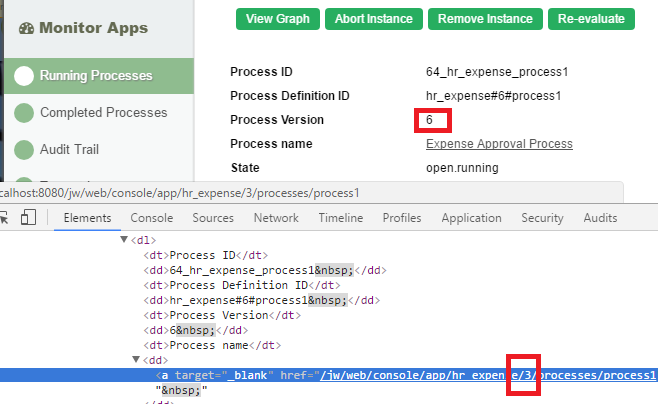
Task: Open the Network tab
Action: click(276, 218)
